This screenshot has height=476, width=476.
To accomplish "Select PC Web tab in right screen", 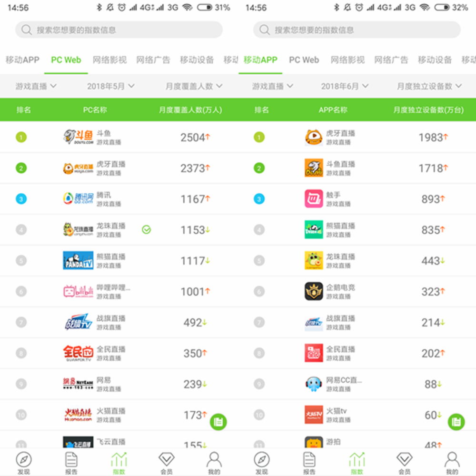I will (304, 60).
